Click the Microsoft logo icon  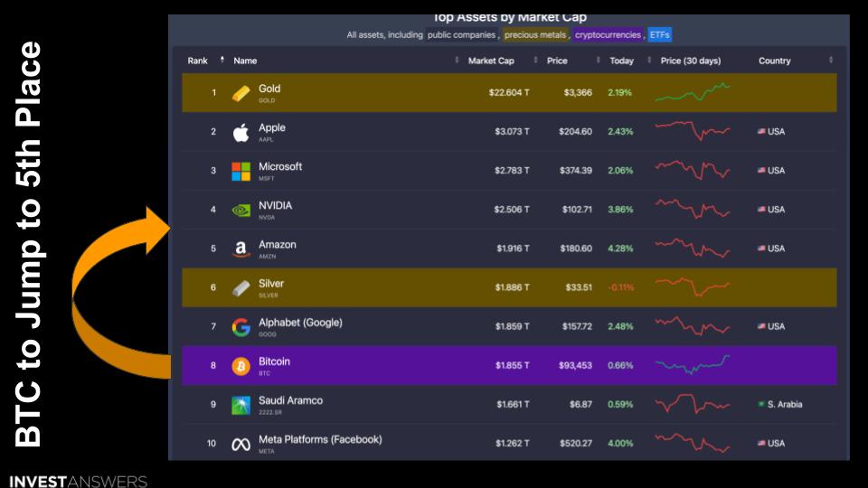tap(241, 172)
